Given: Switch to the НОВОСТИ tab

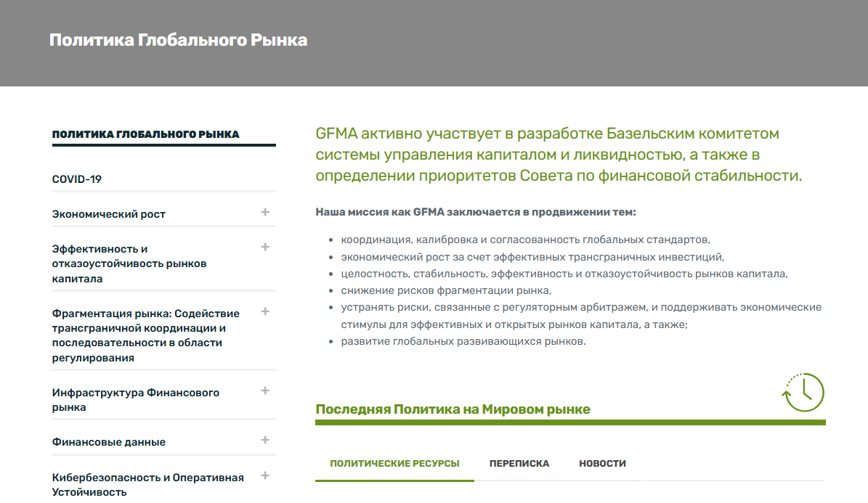Looking at the screenshot, I should 602,464.
